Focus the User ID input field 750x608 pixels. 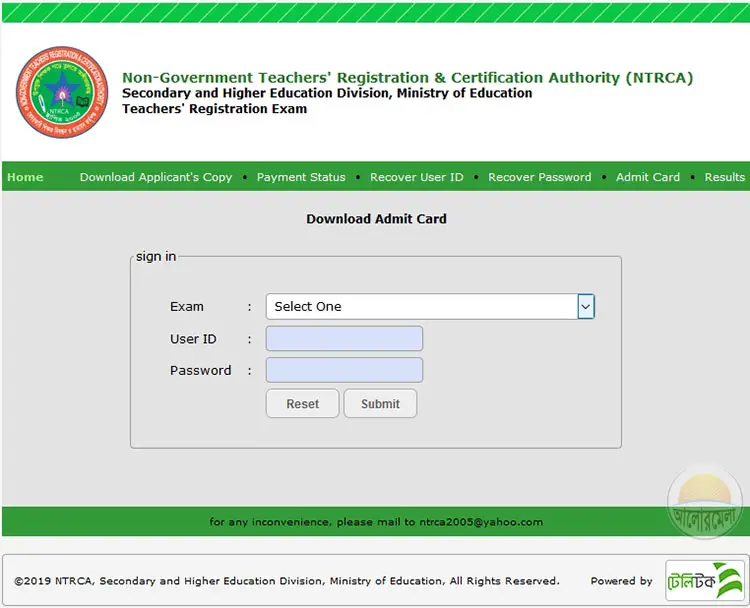344,339
